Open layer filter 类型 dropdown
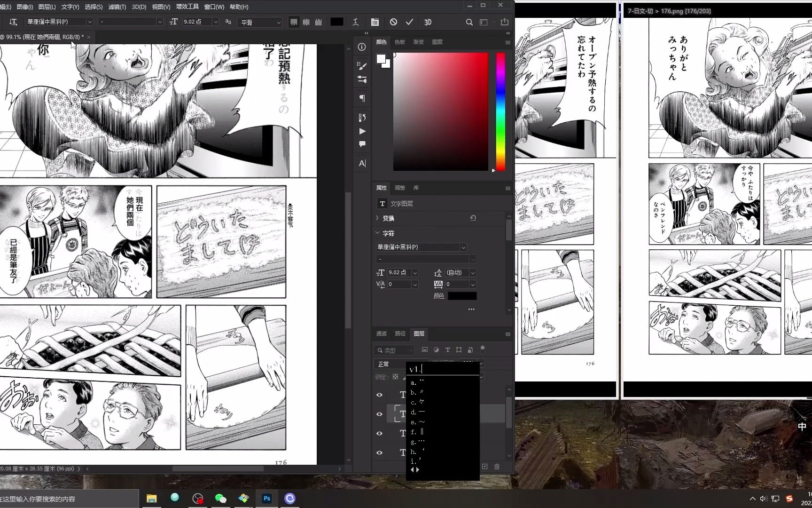Screen dimensions: 812x508 pyautogui.click(x=394, y=350)
